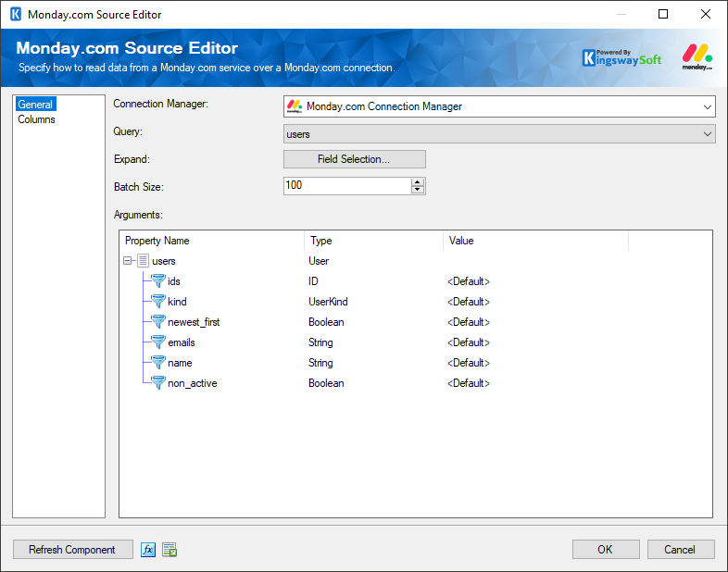The width and height of the screenshot is (728, 572).
Task: Click the Value column header
Action: (x=535, y=241)
